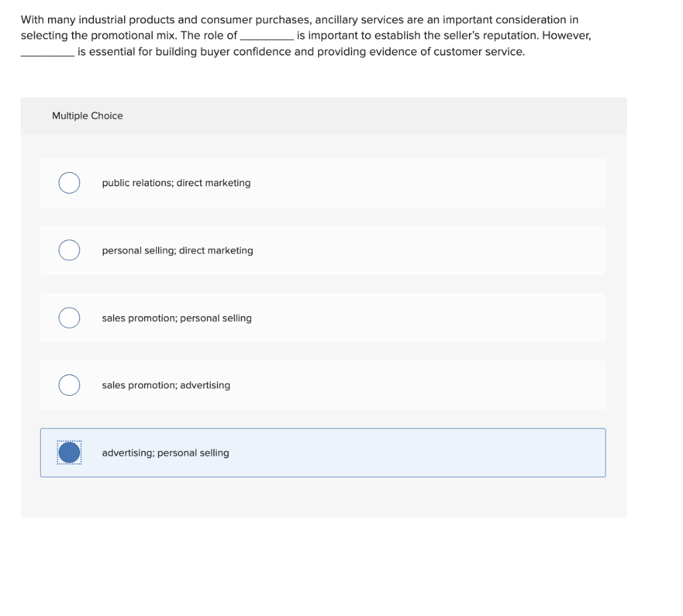Click the text 'advertising; personal selling'

coord(165,452)
